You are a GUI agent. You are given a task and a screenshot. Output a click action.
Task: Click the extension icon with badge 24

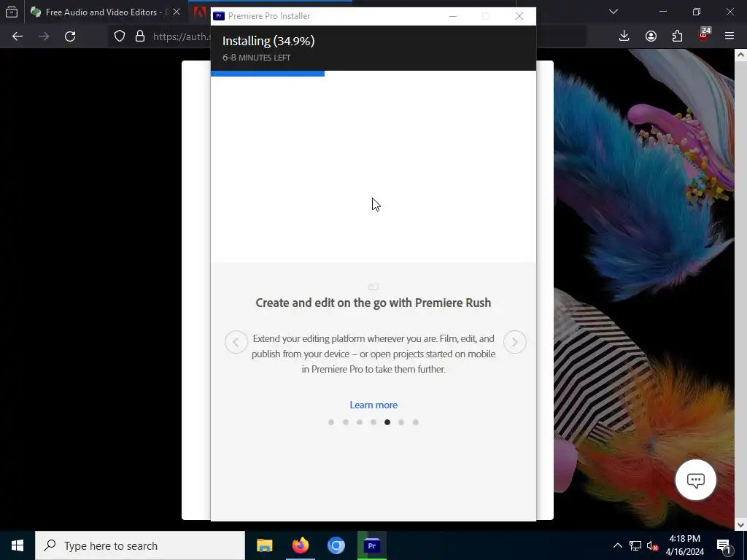pyautogui.click(x=704, y=35)
